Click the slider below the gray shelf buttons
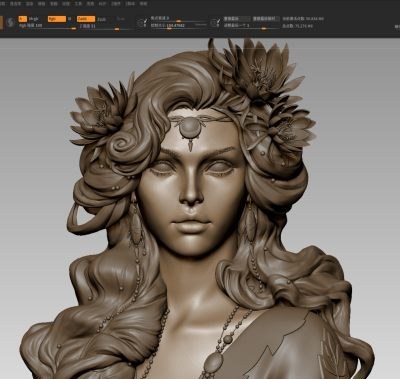 pos(251,26)
